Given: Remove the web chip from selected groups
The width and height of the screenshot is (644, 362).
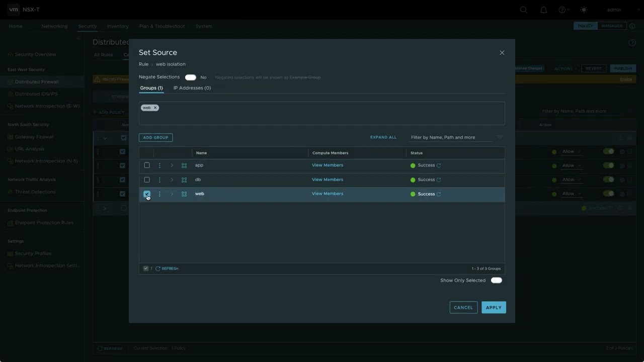Looking at the screenshot, I should 155,108.
